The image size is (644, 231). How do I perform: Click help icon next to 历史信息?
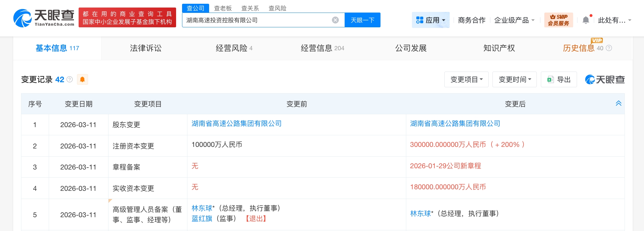point(609,48)
